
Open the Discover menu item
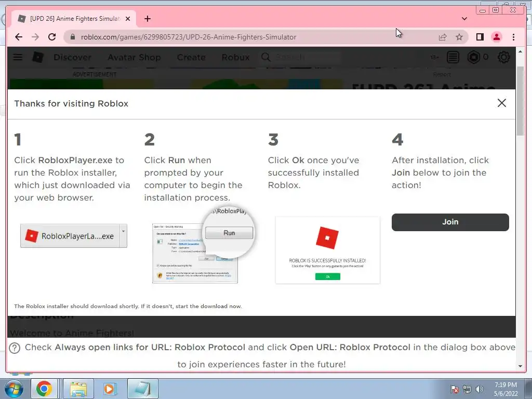tap(73, 57)
